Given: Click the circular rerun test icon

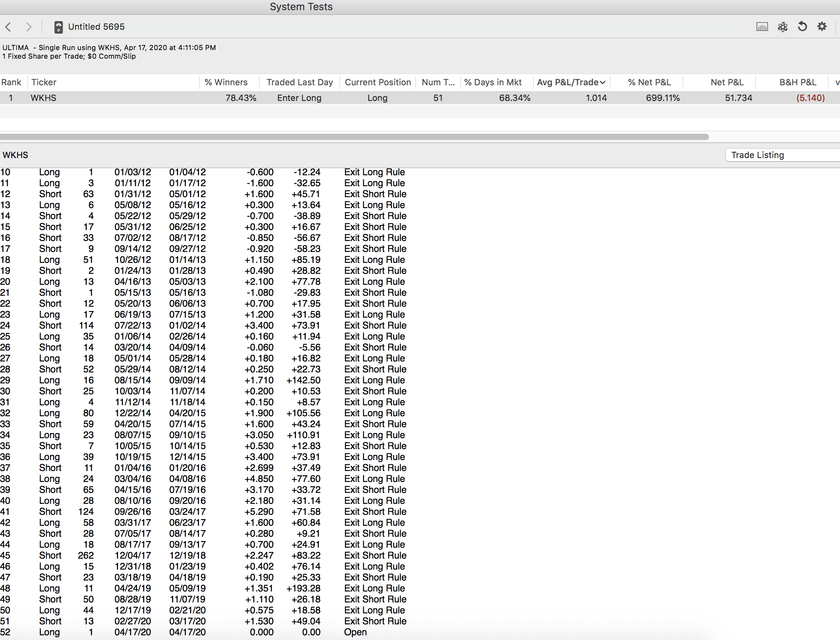Looking at the screenshot, I should 802,27.
